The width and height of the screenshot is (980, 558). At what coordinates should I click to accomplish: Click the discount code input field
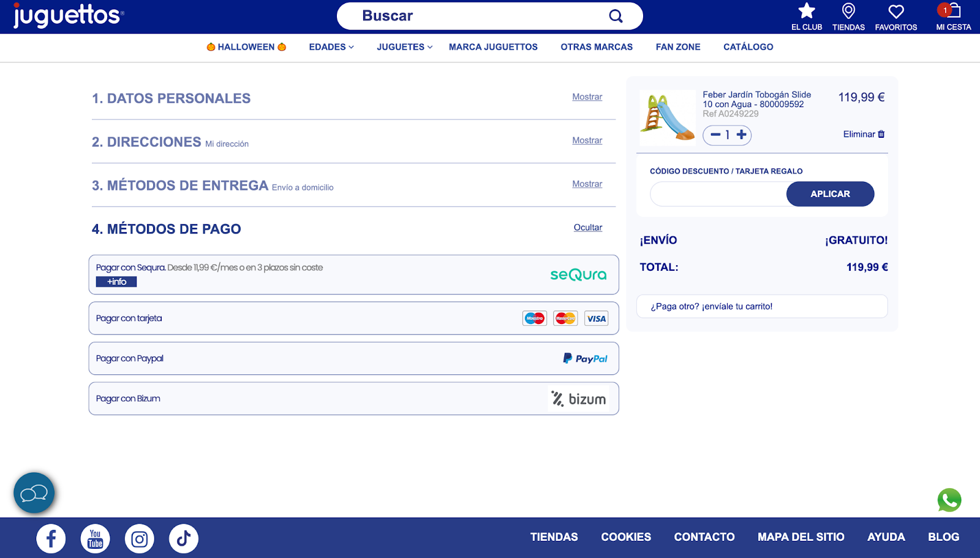[x=718, y=194]
